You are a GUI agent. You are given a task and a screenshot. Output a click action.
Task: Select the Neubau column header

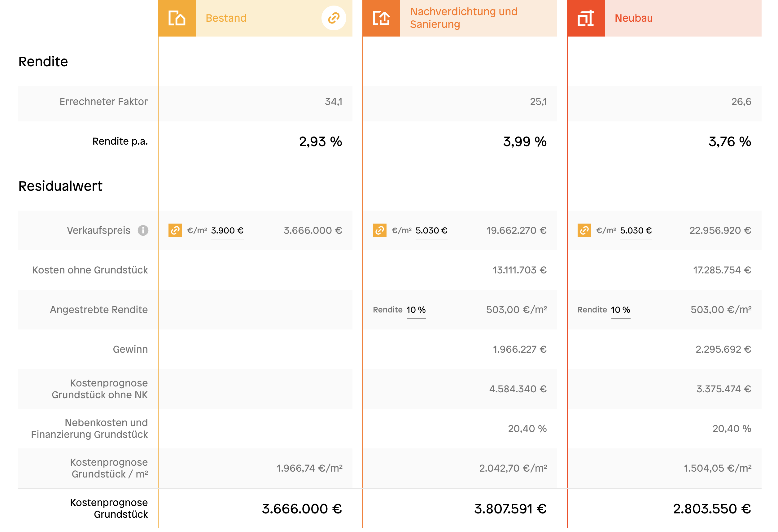pos(633,18)
